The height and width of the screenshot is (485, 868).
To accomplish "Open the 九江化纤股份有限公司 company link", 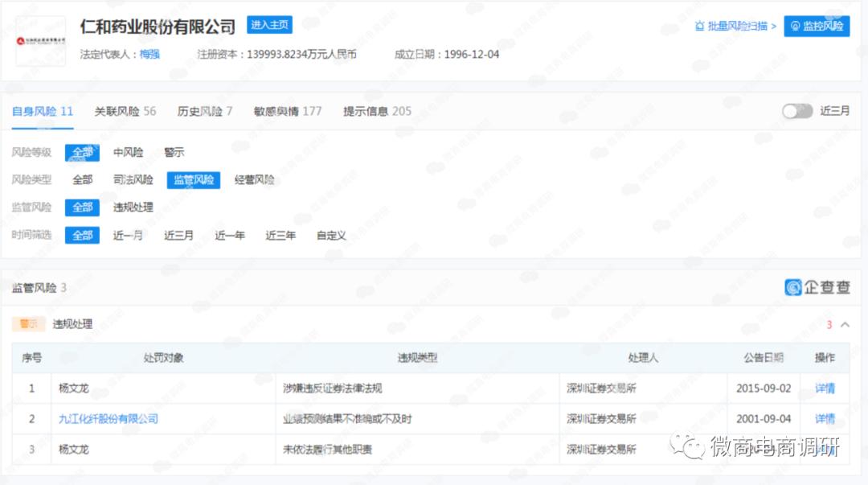I will [x=109, y=419].
